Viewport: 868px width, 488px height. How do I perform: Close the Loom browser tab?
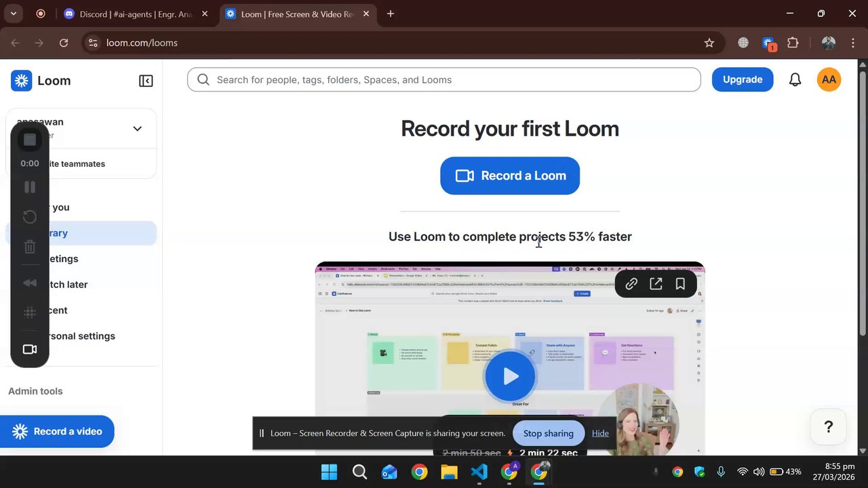coord(366,14)
